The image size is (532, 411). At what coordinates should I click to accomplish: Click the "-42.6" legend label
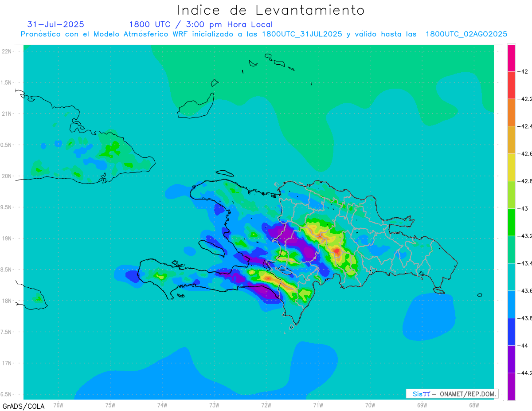point(524,154)
